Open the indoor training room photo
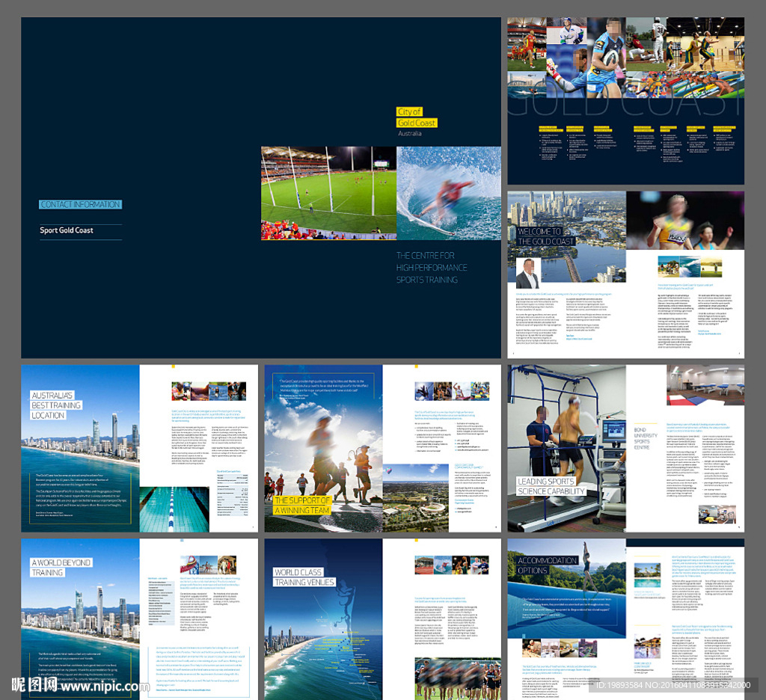 click(705, 385)
